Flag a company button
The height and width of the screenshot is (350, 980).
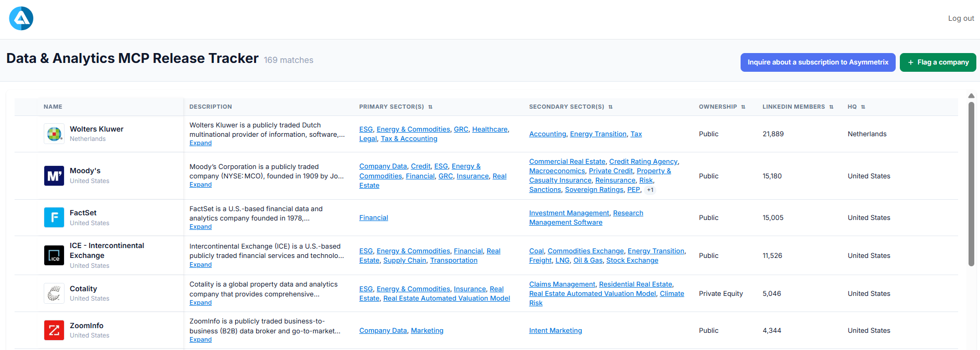pos(938,62)
